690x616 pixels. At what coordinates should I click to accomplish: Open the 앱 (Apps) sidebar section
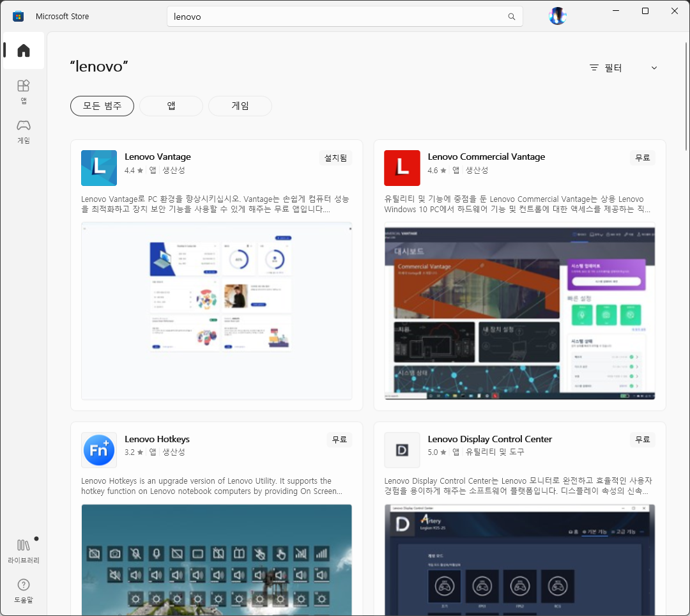tap(24, 91)
